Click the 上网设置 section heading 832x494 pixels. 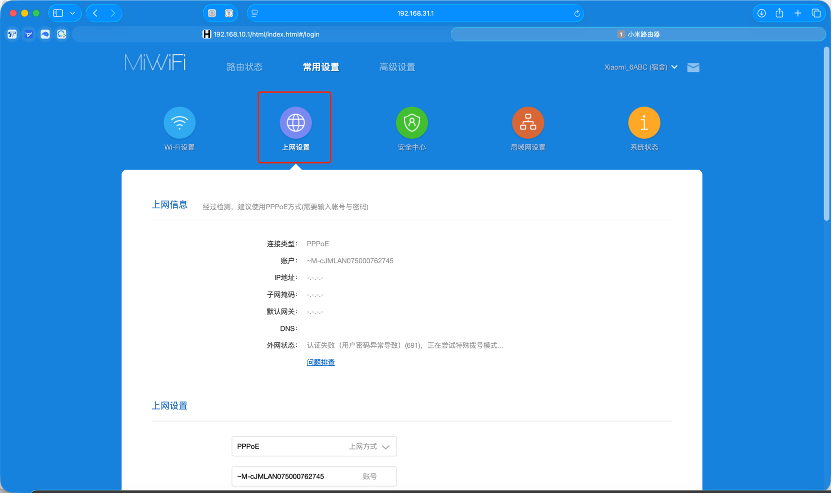coord(169,406)
